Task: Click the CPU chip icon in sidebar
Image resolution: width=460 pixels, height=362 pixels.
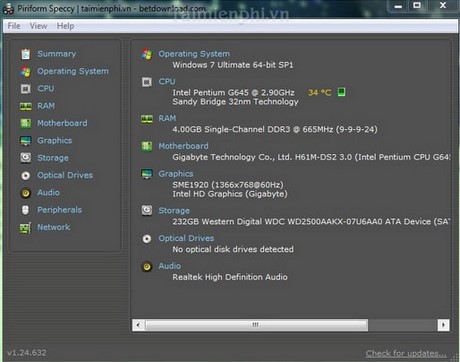Action: 26,89
